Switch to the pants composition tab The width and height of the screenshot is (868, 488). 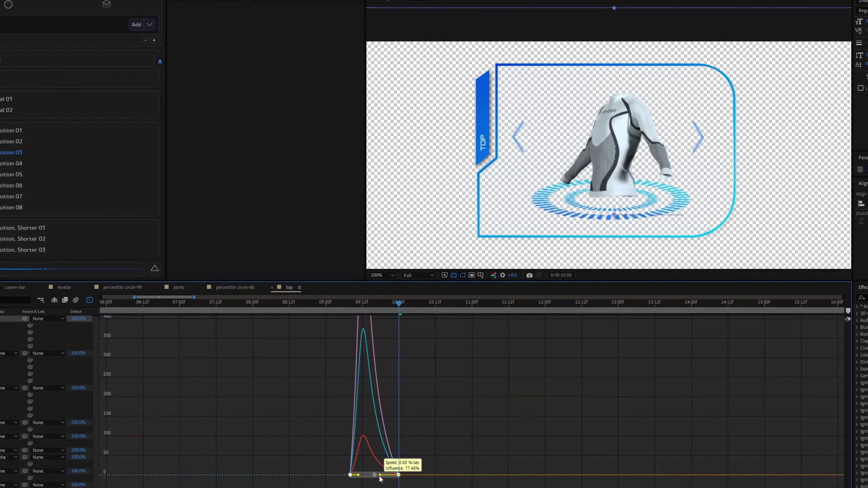tap(179, 287)
